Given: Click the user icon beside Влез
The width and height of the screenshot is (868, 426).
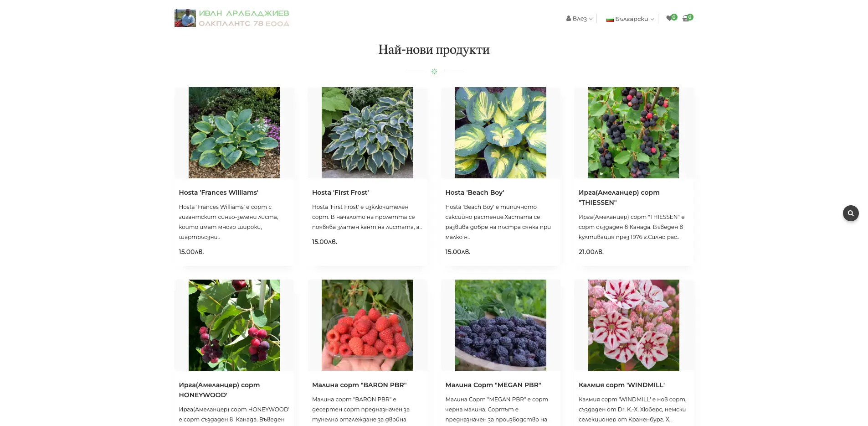Looking at the screenshot, I should (x=569, y=19).
